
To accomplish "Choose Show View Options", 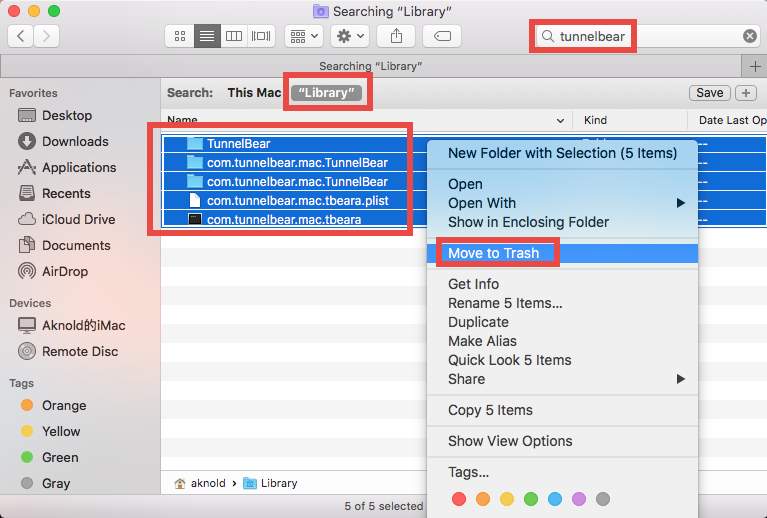I will [x=562, y=441].
